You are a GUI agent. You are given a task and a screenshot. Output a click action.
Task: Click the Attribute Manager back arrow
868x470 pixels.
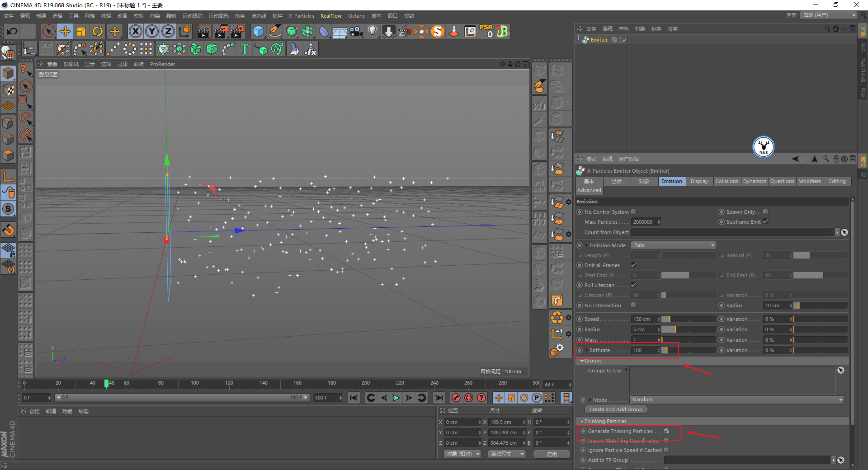click(x=795, y=159)
